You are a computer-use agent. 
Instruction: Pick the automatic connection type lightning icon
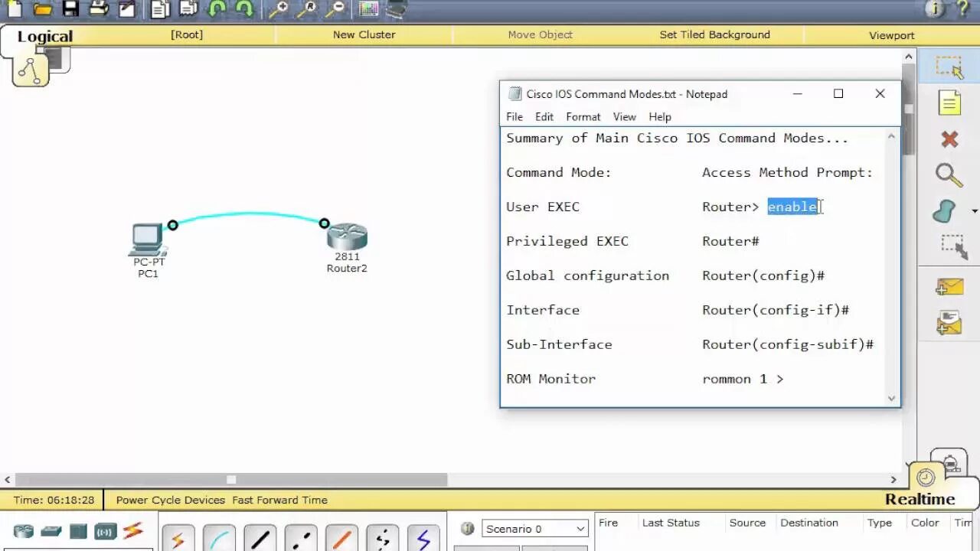click(x=178, y=538)
